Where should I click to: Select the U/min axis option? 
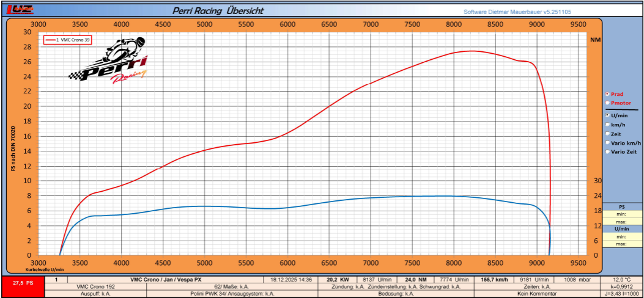coord(607,115)
